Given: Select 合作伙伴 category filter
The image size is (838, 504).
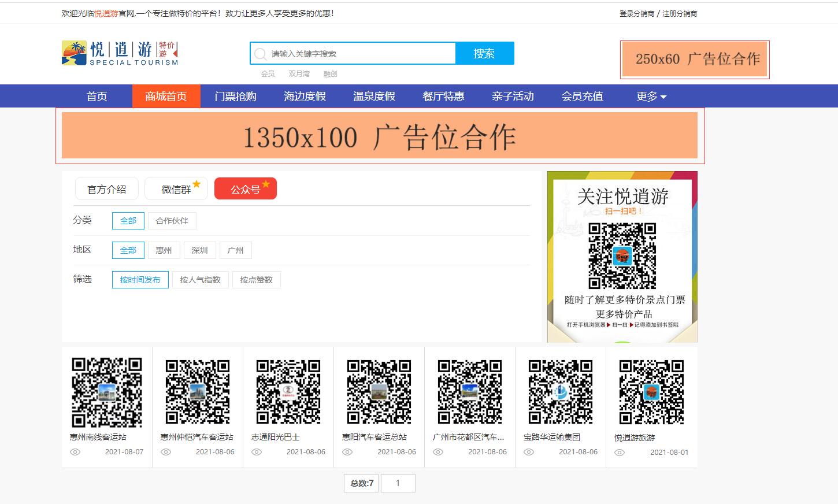Looking at the screenshot, I should tap(172, 221).
